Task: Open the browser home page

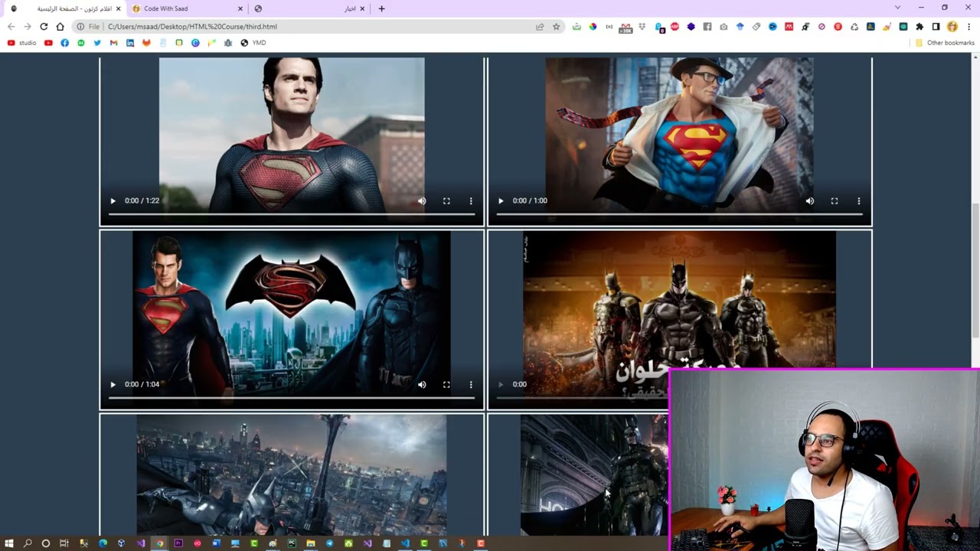Action: (60, 26)
